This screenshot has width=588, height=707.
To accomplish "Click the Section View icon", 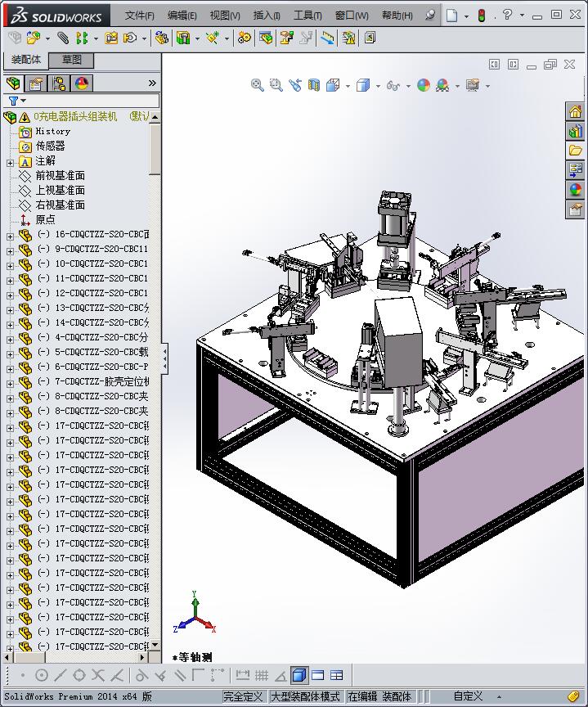I will [x=313, y=85].
